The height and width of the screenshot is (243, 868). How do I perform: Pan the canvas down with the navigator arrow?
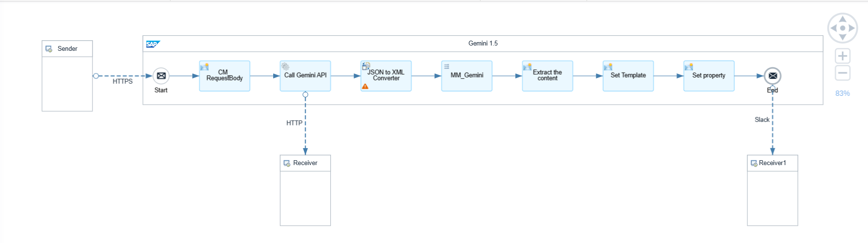[843, 37]
